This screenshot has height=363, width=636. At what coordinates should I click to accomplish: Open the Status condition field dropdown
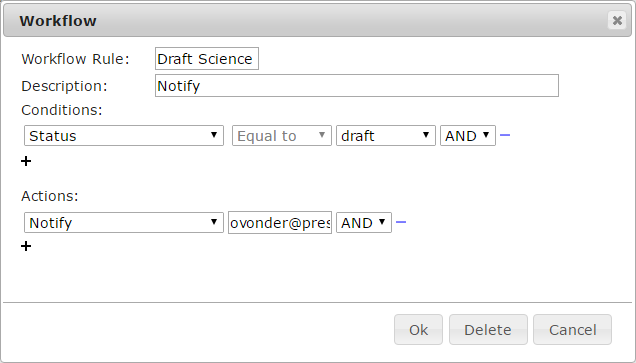[x=124, y=135]
